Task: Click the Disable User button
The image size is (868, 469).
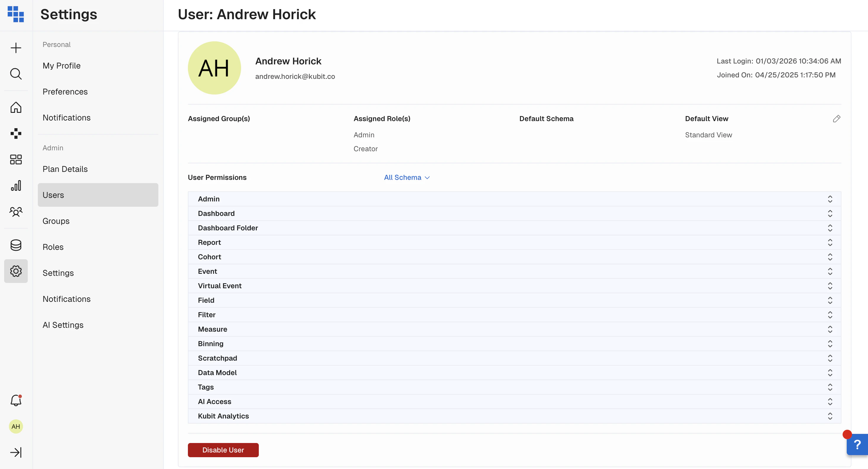Action: pos(223,450)
